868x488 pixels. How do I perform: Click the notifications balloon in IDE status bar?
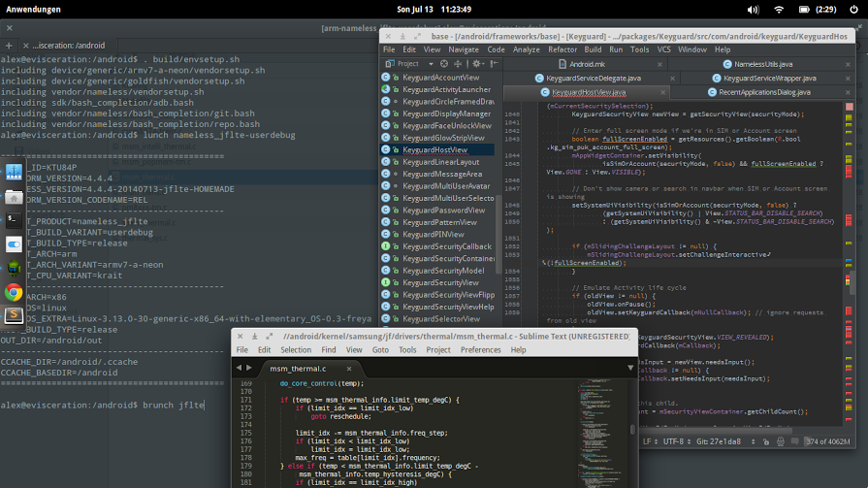795,442
